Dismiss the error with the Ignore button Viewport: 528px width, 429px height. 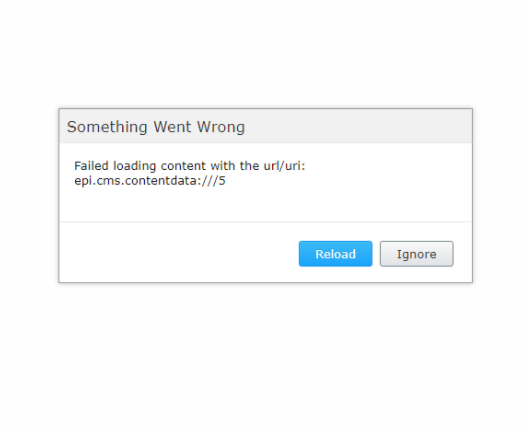pyautogui.click(x=417, y=254)
